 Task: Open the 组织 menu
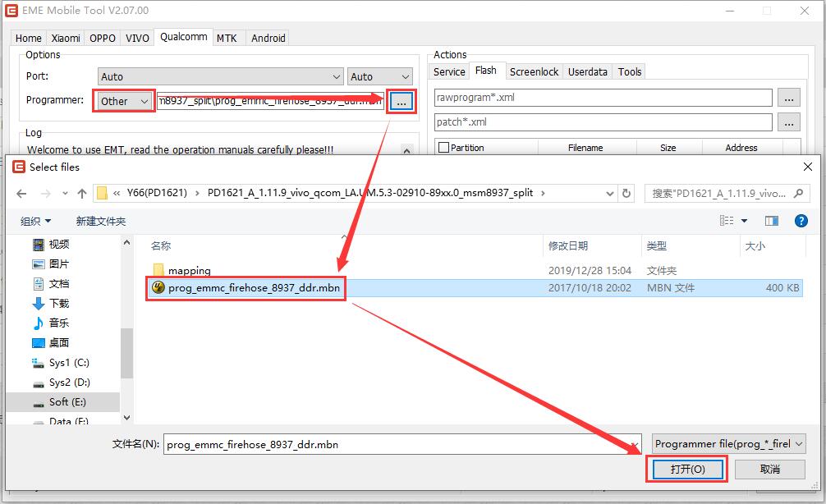coord(35,221)
